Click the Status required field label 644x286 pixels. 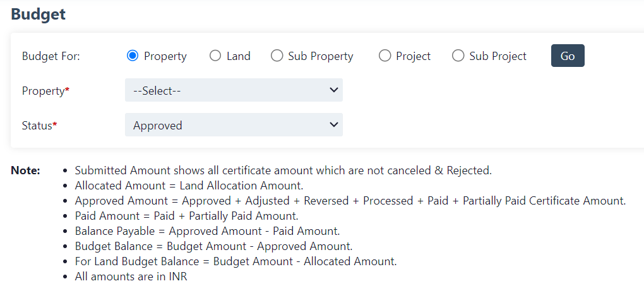tap(39, 126)
